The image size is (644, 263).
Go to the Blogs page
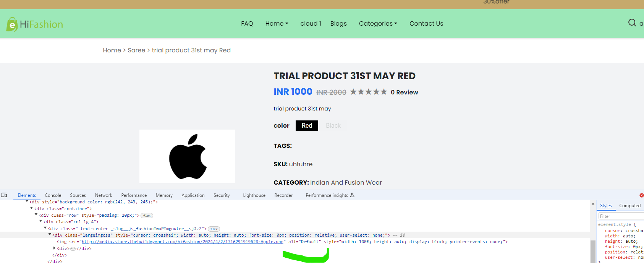[338, 23]
